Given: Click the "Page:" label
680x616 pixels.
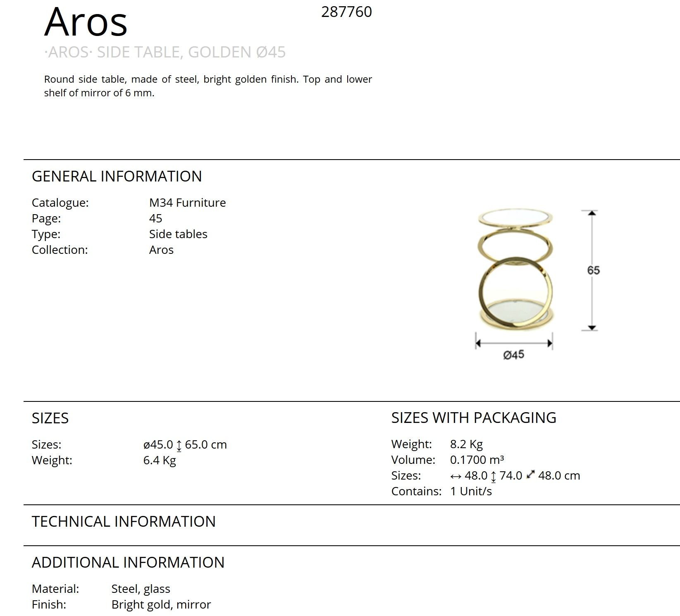Looking at the screenshot, I should tap(46, 219).
